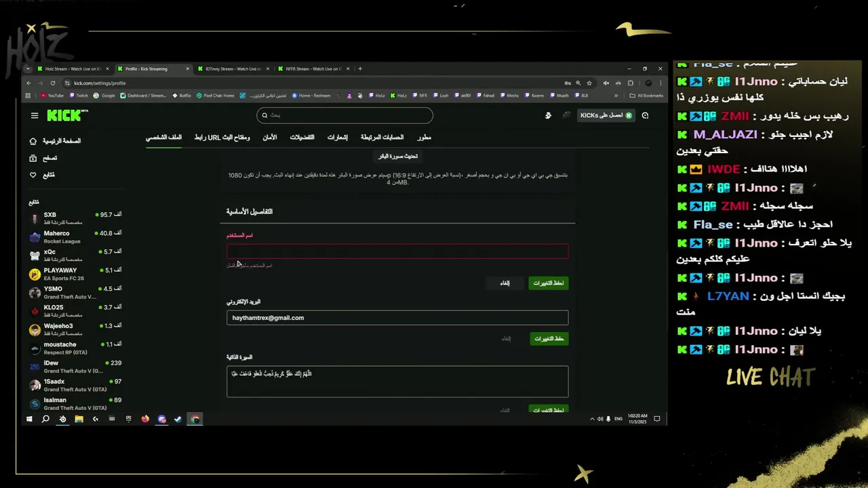Open the All Bookmarks folder
This screenshot has width=868, height=488.
point(646,96)
